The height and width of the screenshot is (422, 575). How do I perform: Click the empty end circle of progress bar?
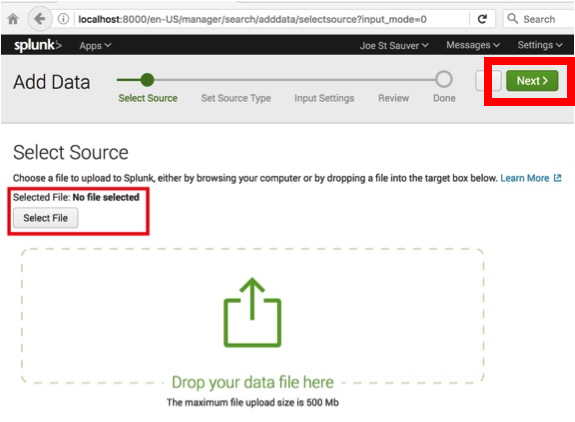pyautogui.click(x=444, y=79)
